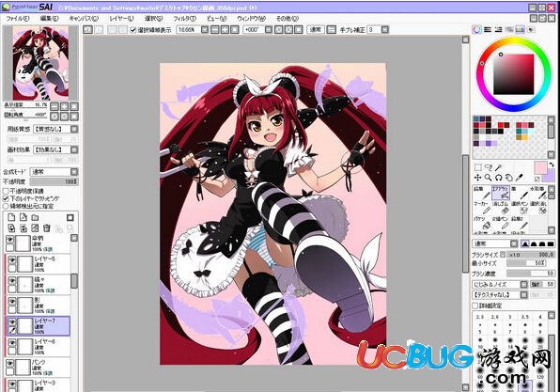
Task: Hide the レイヤー5 layer eye
Action: [x=12, y=259]
